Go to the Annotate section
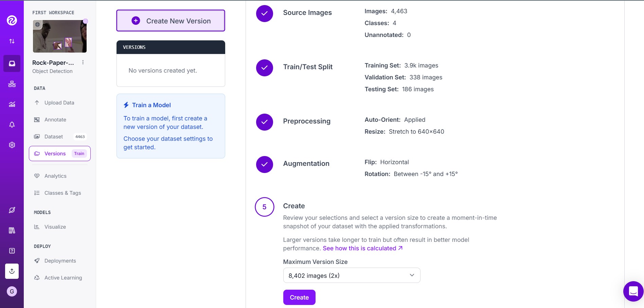Viewport: 644px width, 308px height. (55, 119)
